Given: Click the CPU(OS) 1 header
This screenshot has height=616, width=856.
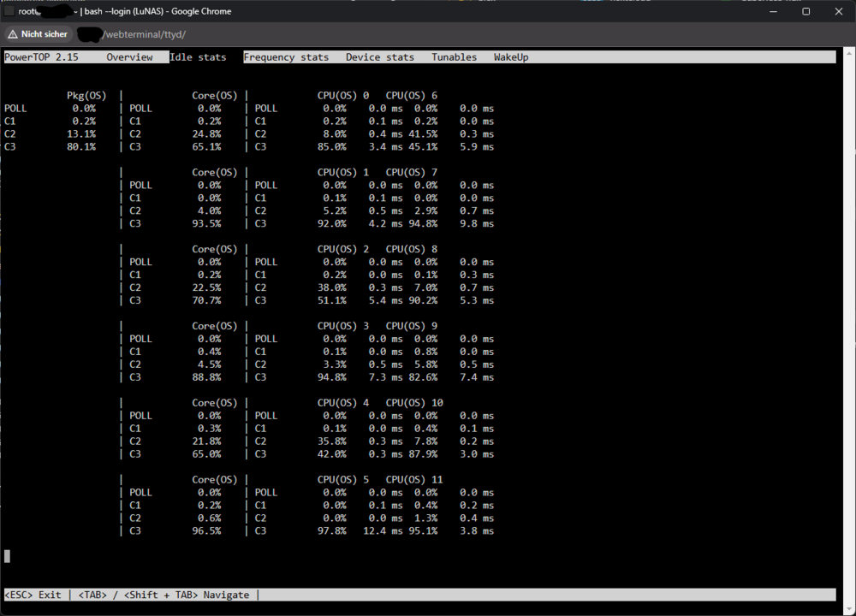Looking at the screenshot, I should [x=343, y=173].
